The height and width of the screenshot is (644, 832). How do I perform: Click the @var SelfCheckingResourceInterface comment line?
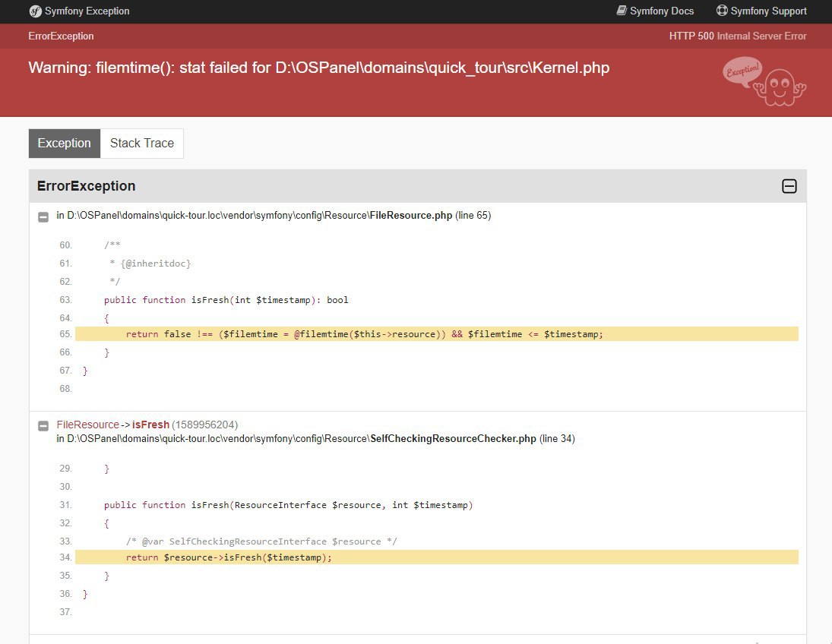pyautogui.click(x=261, y=541)
